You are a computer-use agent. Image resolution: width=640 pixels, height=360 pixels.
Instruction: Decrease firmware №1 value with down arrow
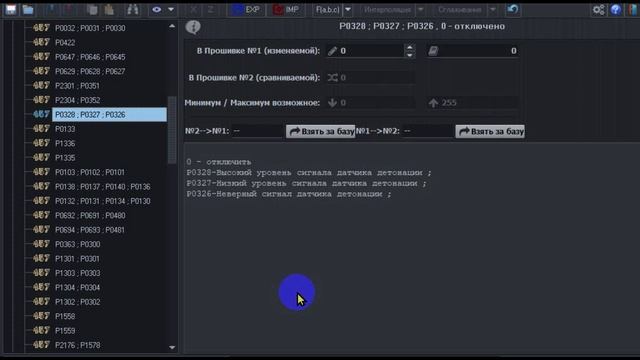pos(409,54)
